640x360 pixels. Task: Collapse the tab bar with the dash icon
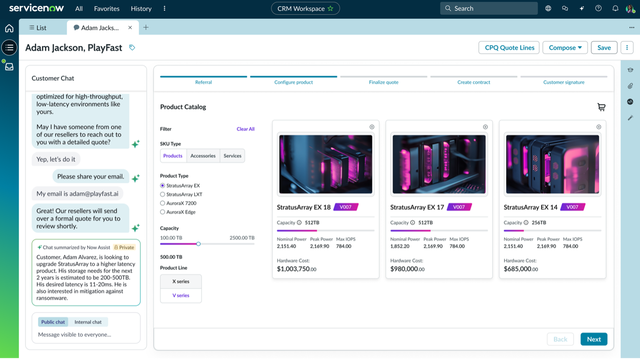coord(631,27)
